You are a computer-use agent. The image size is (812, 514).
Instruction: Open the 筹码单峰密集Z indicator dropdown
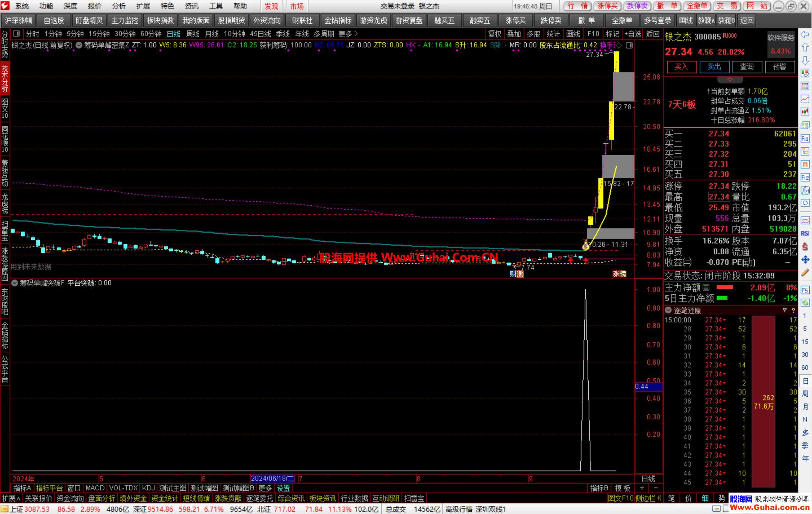pos(79,45)
